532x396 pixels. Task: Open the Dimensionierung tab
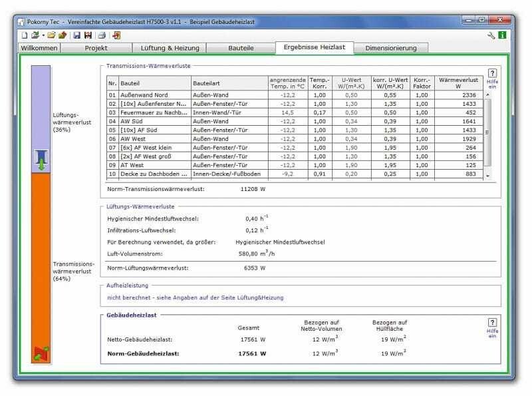[x=391, y=48]
